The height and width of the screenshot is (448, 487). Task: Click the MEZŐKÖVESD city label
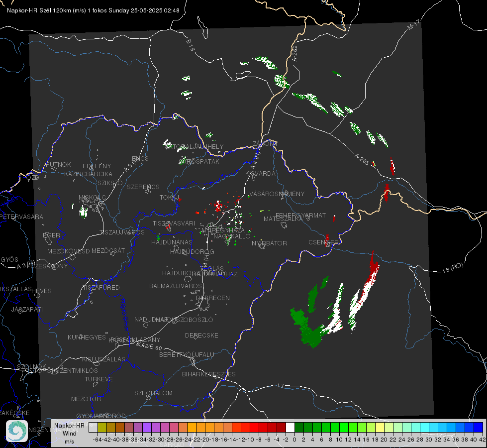tap(68, 251)
